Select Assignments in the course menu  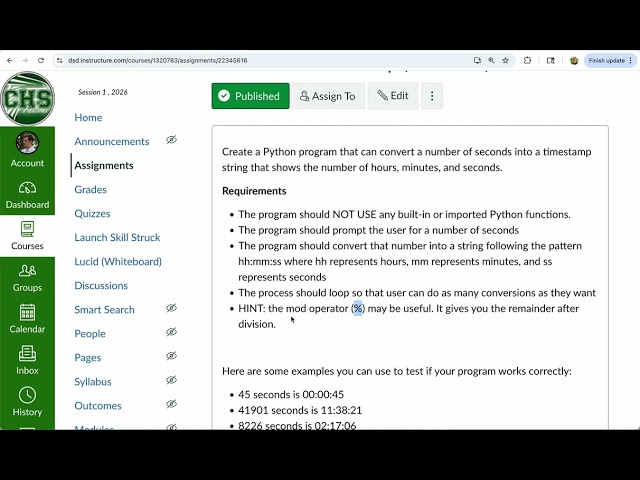[104, 165]
